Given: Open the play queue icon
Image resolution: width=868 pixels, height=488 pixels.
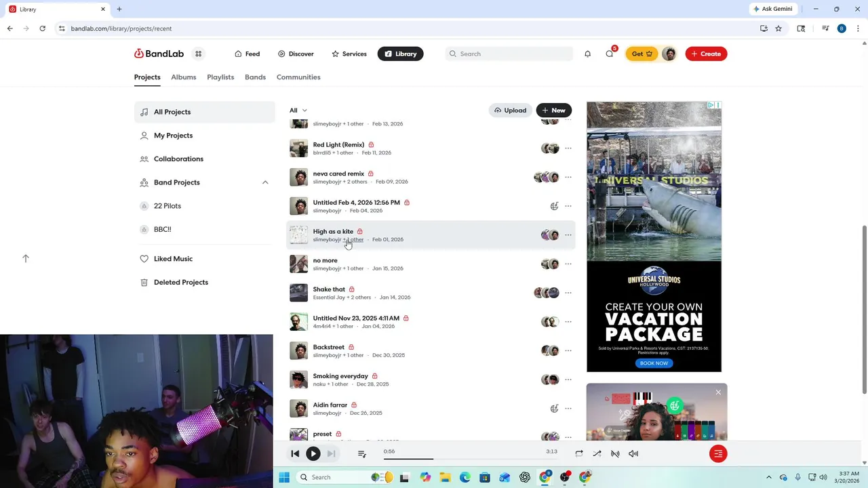Looking at the screenshot, I should [361, 453].
